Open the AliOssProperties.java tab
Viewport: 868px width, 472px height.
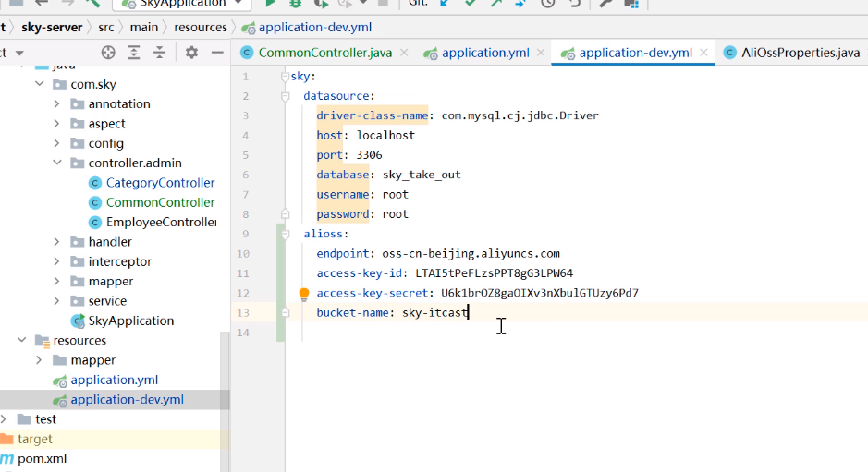801,53
